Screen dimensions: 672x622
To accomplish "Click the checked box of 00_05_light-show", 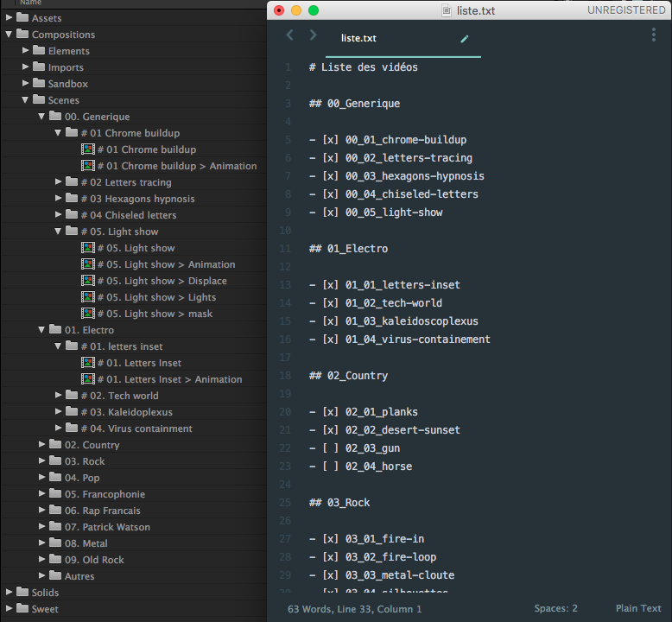I will (331, 213).
